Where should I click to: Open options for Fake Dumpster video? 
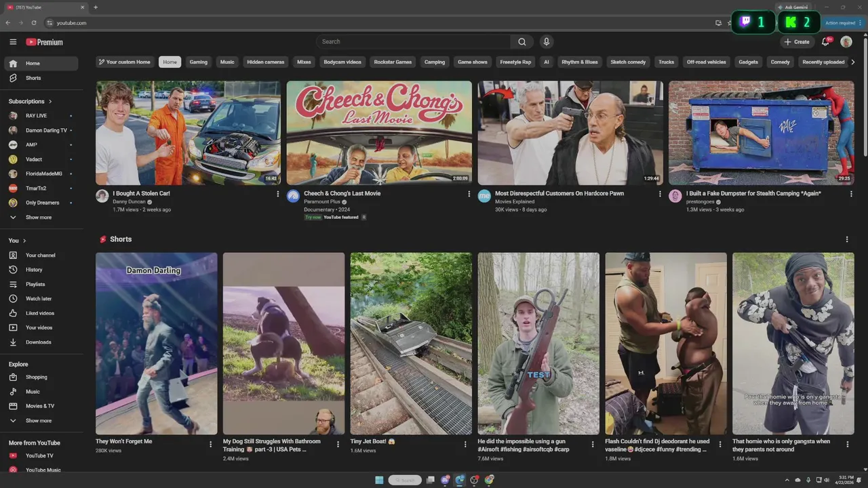point(851,194)
